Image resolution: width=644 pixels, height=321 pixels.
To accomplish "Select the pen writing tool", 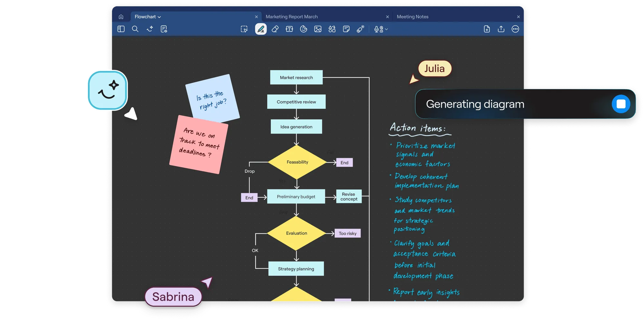I will tap(261, 29).
